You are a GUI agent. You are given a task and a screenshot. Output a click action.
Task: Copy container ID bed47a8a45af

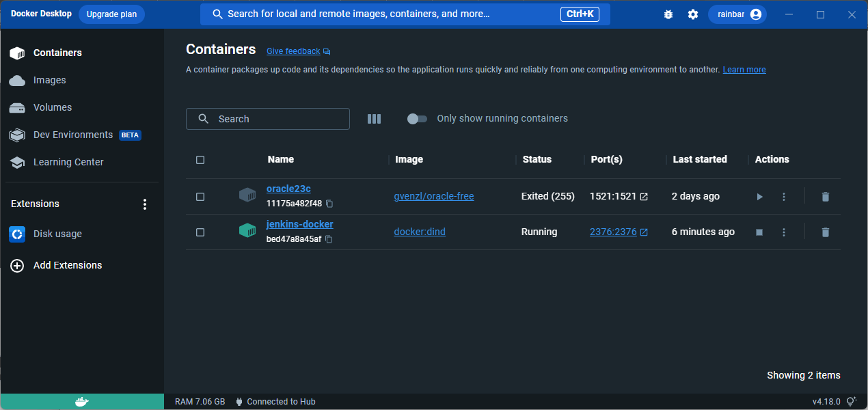329,239
